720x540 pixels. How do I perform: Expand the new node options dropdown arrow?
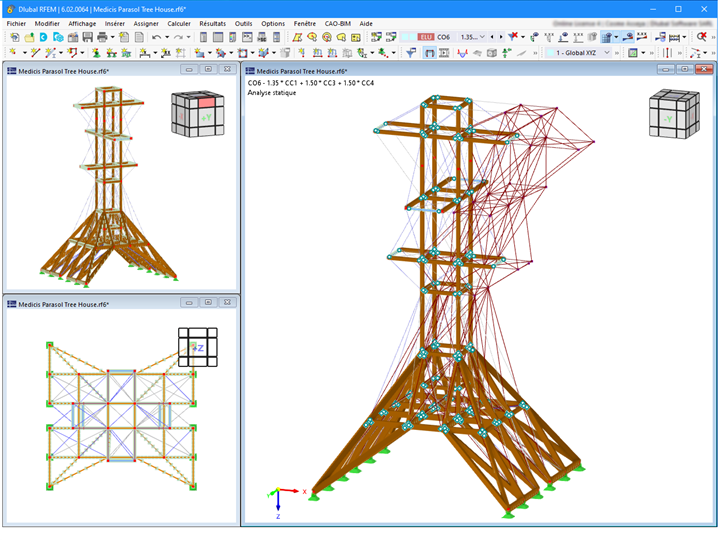25,53
